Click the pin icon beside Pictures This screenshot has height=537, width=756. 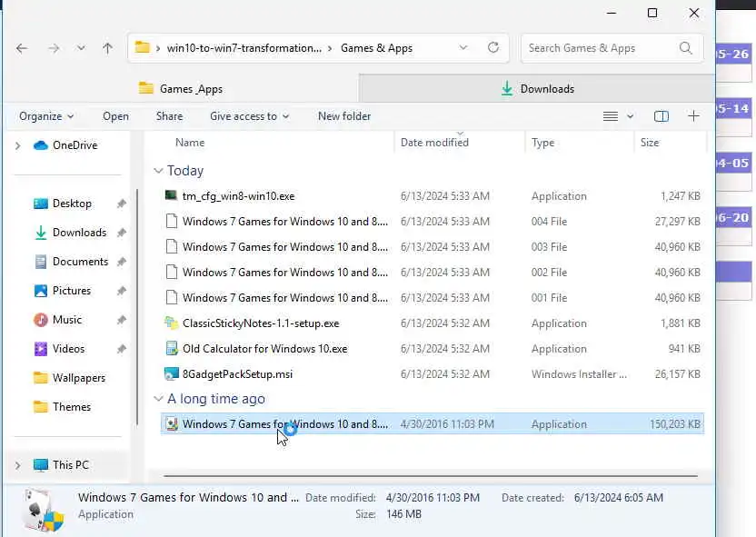[x=122, y=291]
